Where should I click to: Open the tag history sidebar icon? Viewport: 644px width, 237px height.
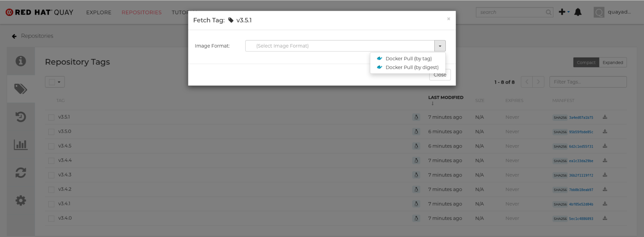[x=21, y=117]
